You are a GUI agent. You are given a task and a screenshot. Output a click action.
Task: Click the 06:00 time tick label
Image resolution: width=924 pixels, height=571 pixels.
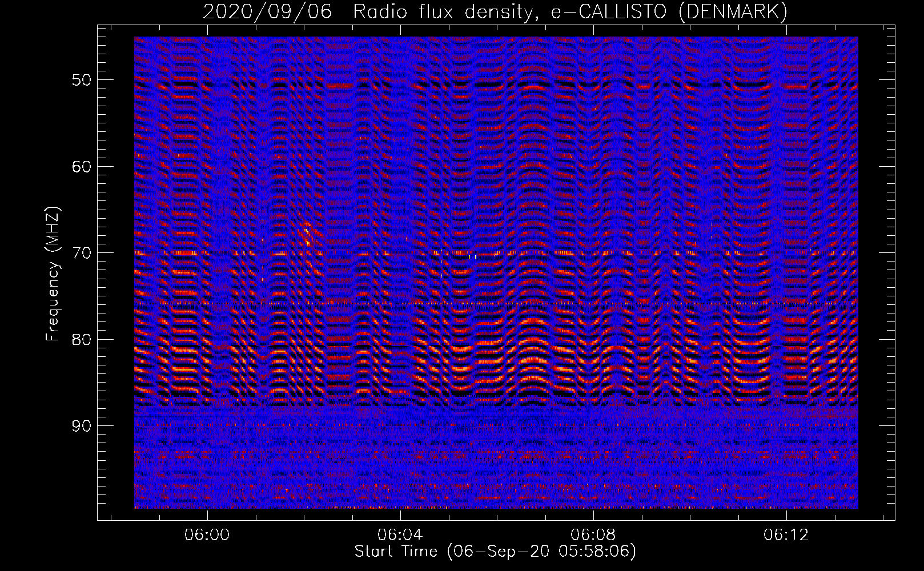tap(207, 534)
